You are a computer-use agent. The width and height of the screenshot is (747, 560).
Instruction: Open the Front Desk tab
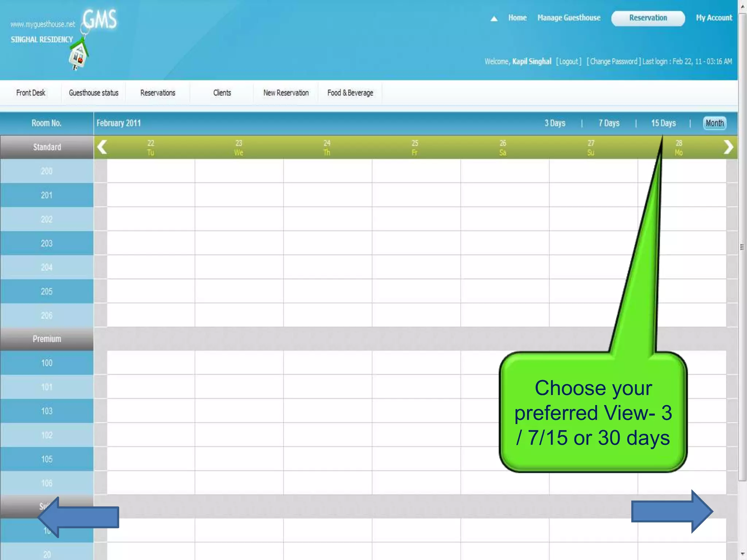pos(31,93)
